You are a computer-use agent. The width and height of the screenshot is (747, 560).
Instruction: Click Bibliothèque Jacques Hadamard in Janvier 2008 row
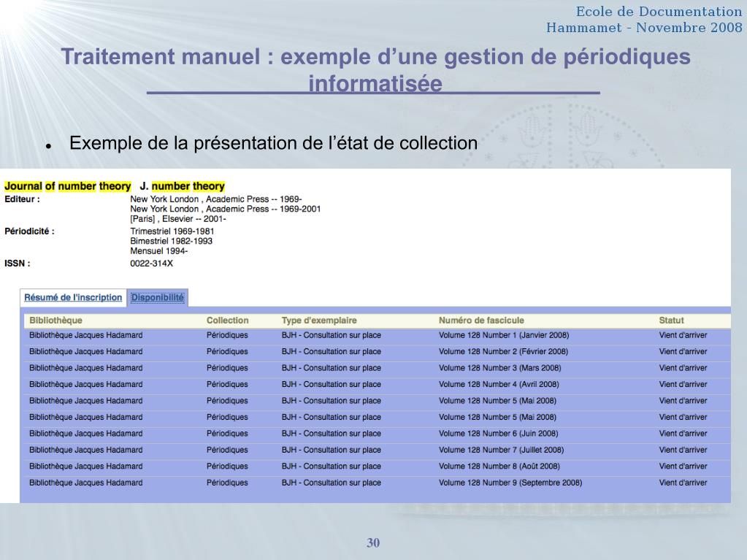pyautogui.click(x=85, y=335)
